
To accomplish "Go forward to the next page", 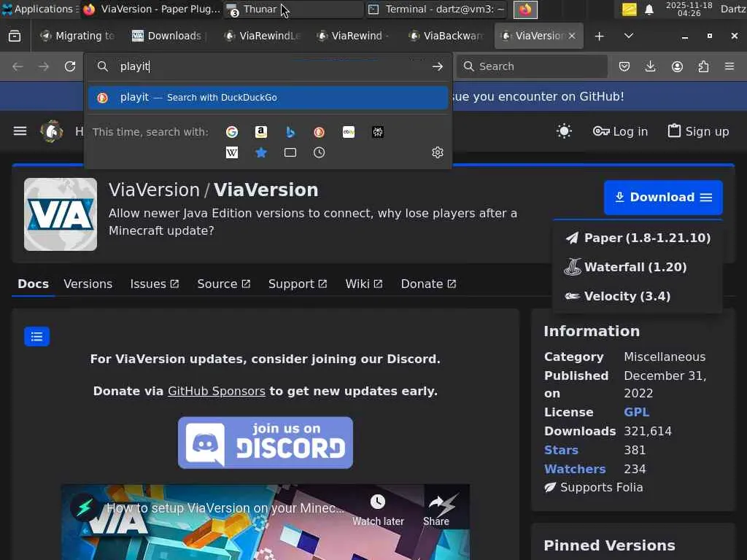I will 44,66.
